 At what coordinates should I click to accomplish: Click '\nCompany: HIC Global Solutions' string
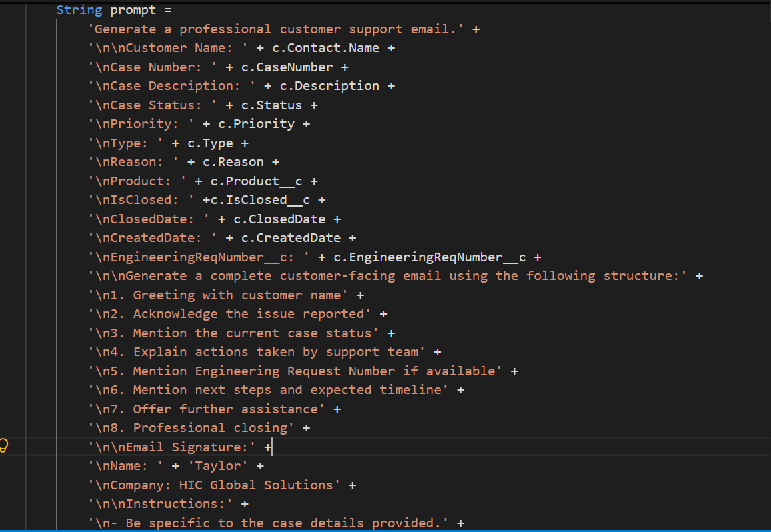pos(214,485)
